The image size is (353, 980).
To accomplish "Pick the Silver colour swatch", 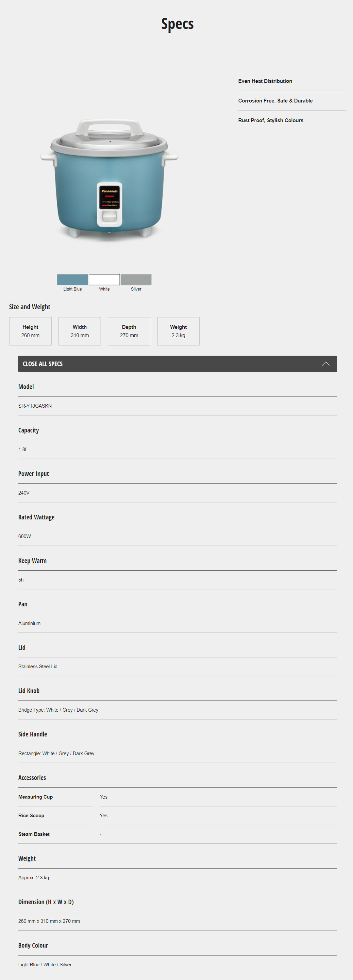I will tap(136, 279).
